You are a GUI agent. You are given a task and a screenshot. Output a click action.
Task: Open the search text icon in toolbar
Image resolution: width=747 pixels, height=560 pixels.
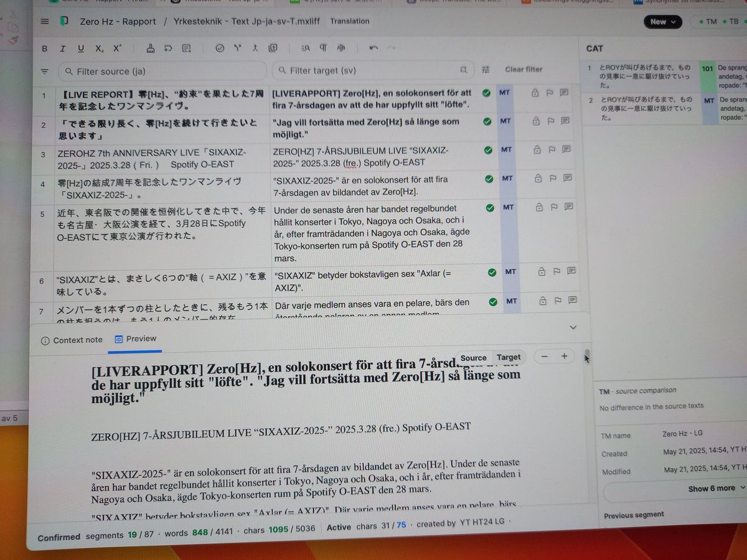click(x=305, y=47)
